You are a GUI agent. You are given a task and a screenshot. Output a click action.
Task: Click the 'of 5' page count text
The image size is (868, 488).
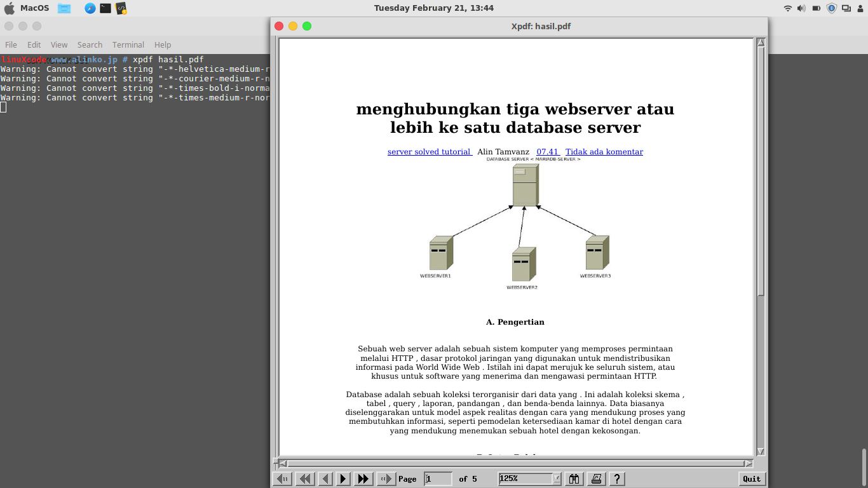(x=468, y=479)
